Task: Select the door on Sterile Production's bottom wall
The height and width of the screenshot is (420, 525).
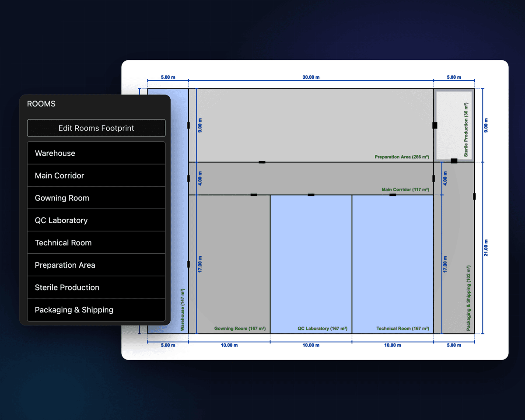Action: [x=454, y=161]
